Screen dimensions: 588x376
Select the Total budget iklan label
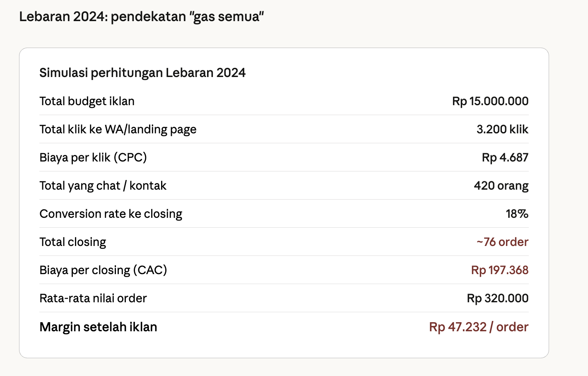tap(87, 101)
